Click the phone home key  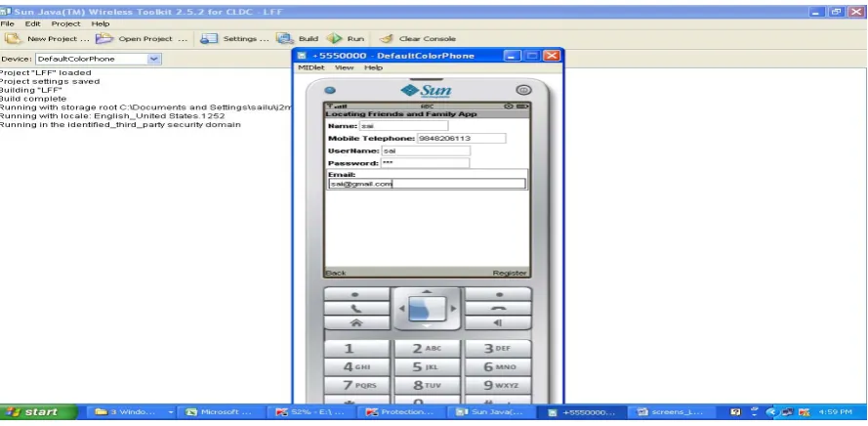coord(356,323)
